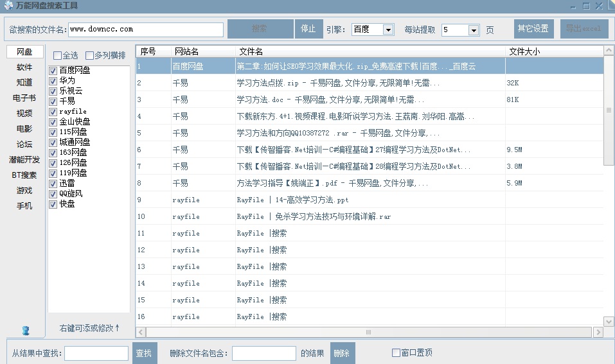Click the results list scroll-down arrow
The image size is (615, 364).
609,320
